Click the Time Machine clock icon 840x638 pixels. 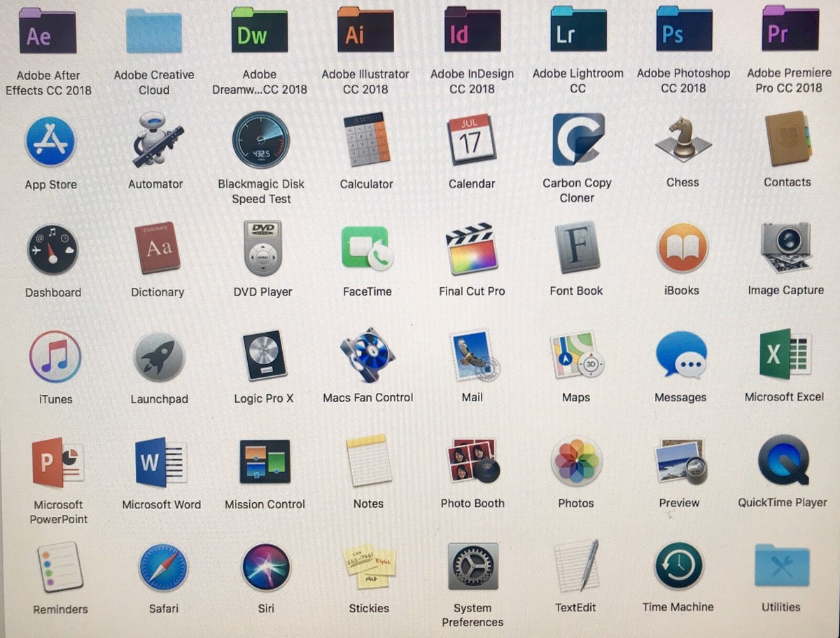tap(678, 566)
